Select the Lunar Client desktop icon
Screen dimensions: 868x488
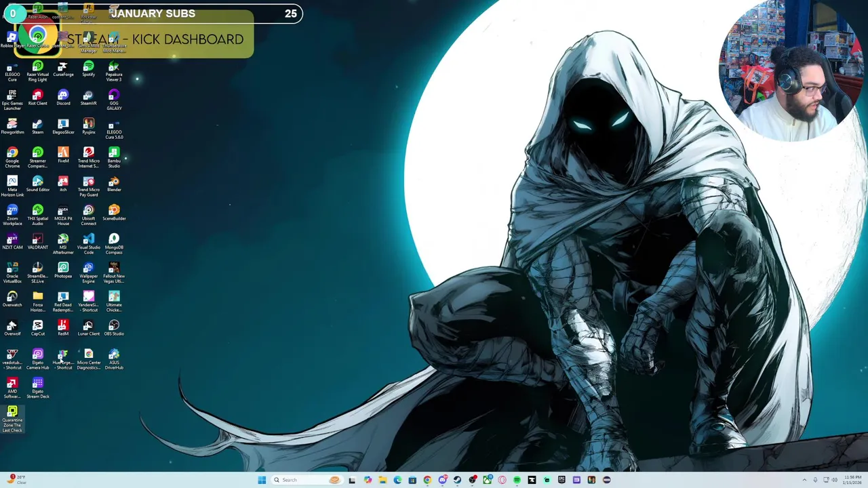coord(88,328)
